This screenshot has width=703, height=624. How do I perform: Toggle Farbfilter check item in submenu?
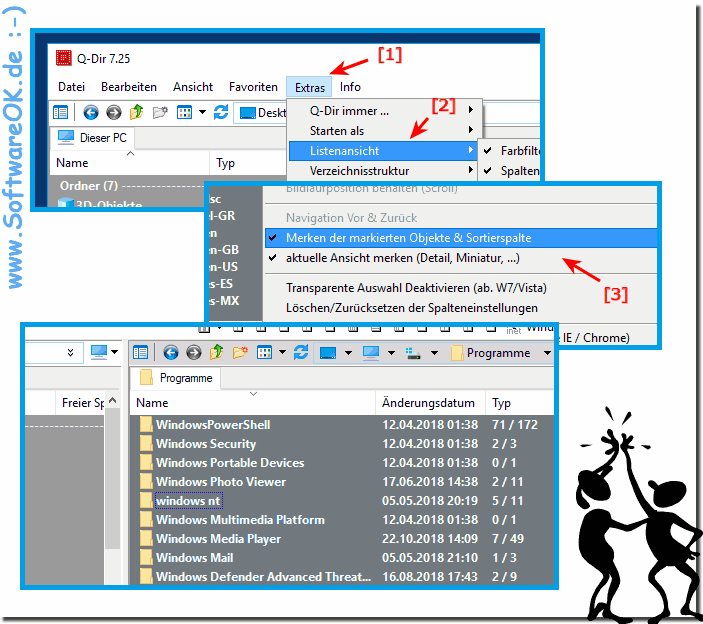click(511, 151)
